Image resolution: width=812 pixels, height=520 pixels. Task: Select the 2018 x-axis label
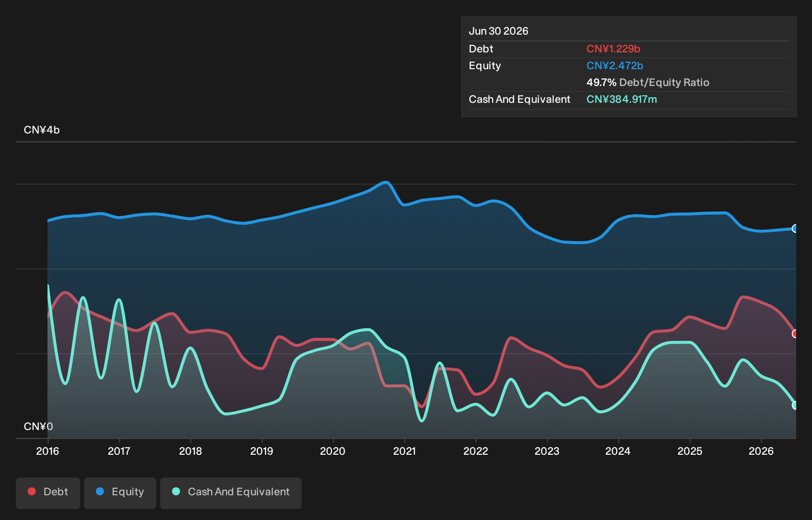(x=190, y=451)
